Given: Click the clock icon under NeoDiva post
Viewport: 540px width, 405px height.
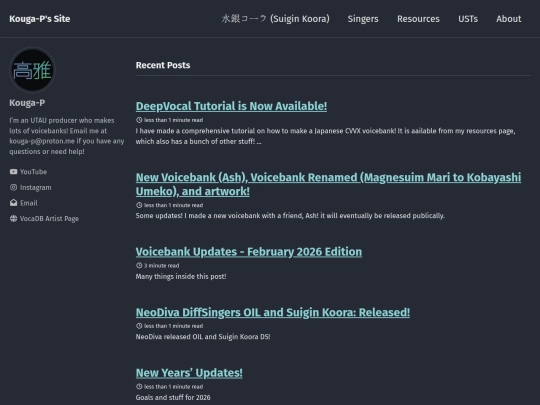Looking at the screenshot, I should click(x=139, y=326).
